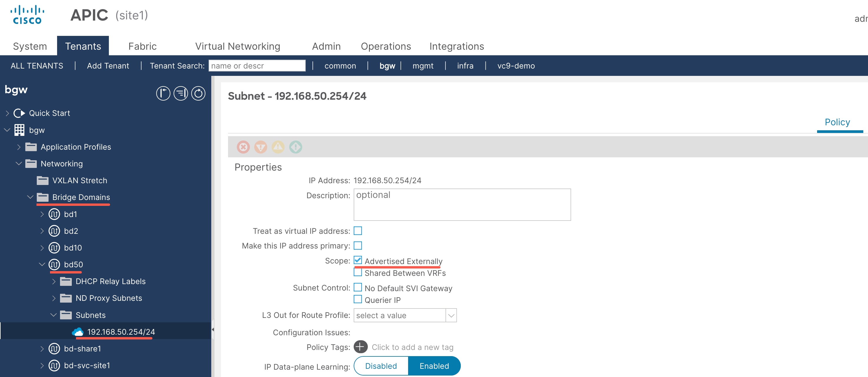The image size is (868, 377).
Task: Click the bd1 bridge domain icon
Action: [x=54, y=214]
